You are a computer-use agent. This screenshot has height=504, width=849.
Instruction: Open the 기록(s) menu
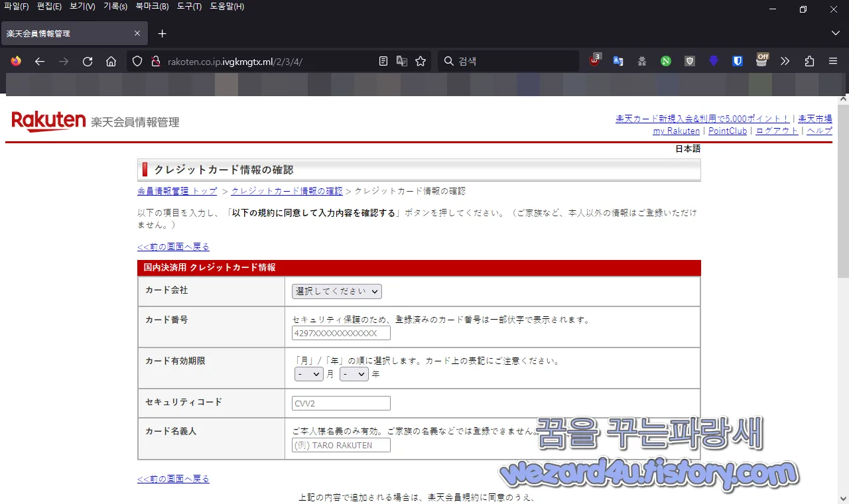click(115, 7)
